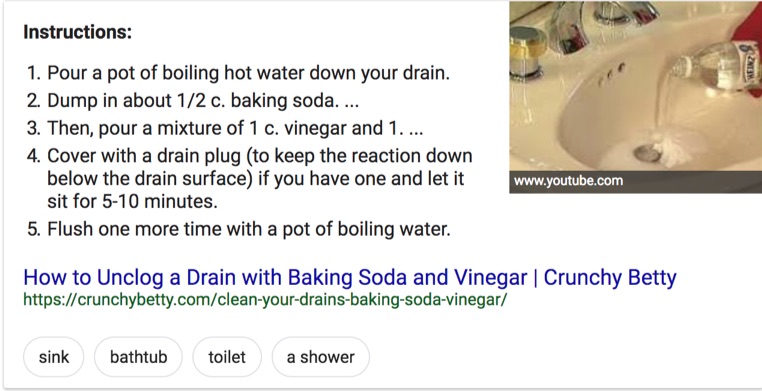Click step 4 about the drain plug
The width and height of the screenshot is (762, 391).
250,178
